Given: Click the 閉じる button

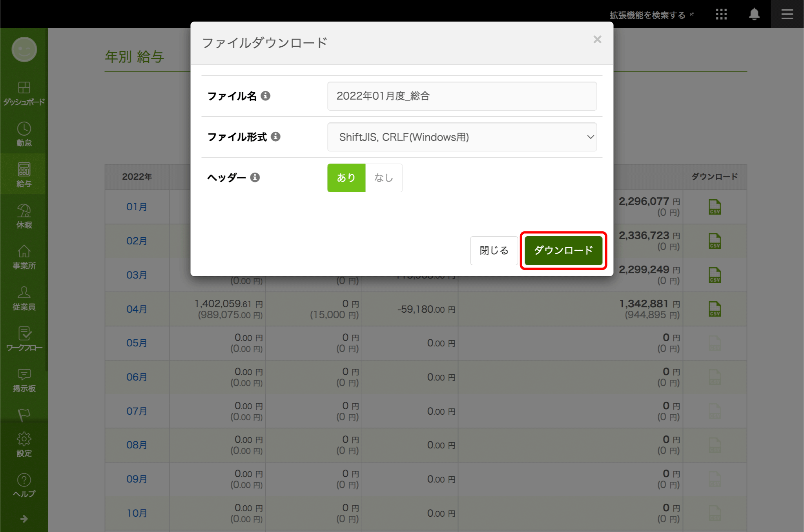Looking at the screenshot, I should (x=494, y=250).
